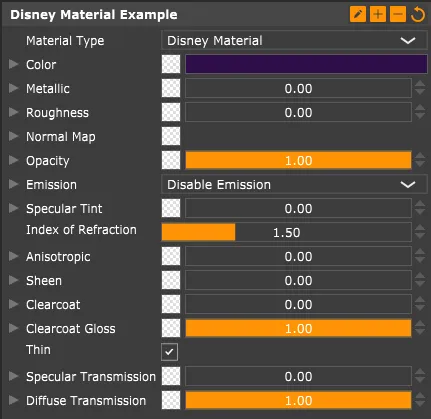Screen dimensions: 431x419
Task: Click the minus remove icon in header
Action: click(398, 15)
